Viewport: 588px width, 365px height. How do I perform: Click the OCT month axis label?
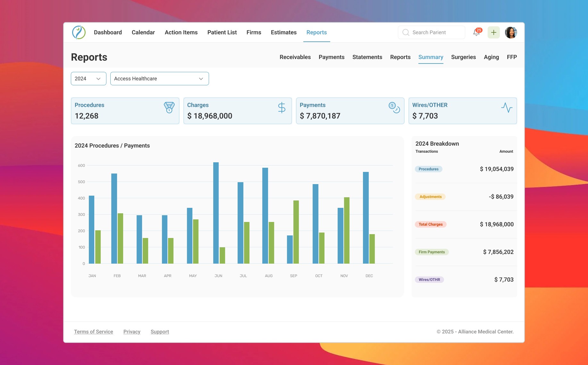pos(319,276)
